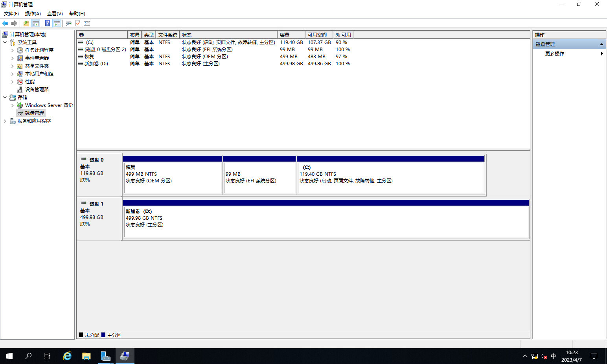Click 更多操作 in the actions pane

click(x=554, y=54)
